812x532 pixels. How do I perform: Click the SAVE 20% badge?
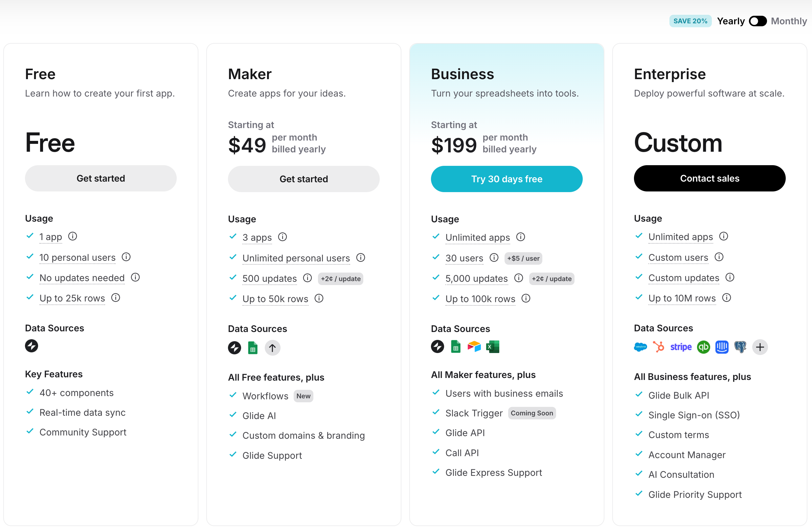(x=690, y=21)
